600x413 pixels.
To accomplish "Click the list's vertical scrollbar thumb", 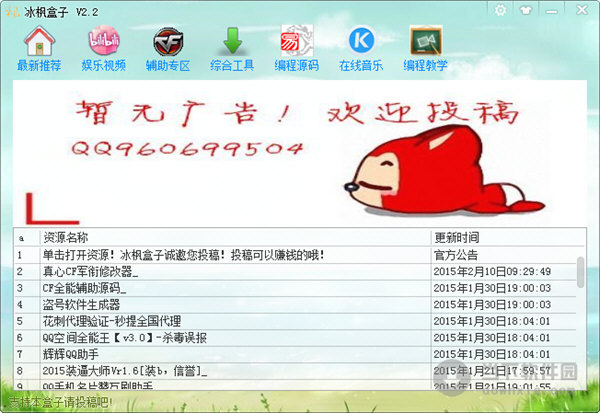I will 580,272.
